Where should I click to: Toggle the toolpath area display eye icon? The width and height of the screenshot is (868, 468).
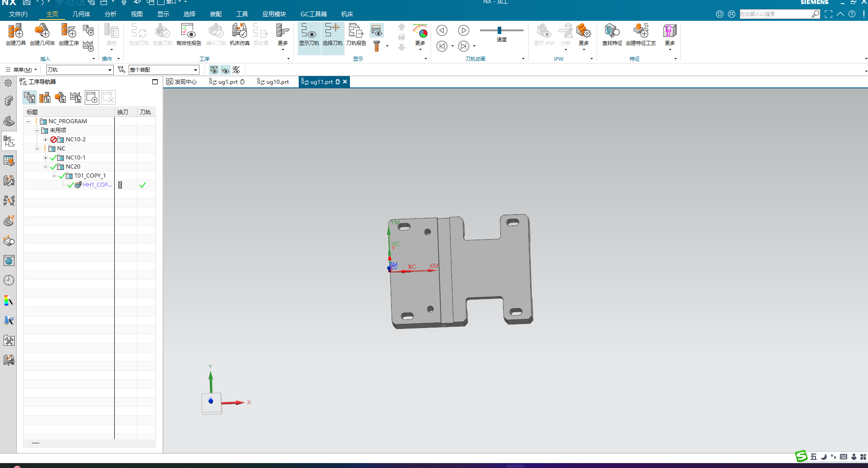(x=377, y=31)
